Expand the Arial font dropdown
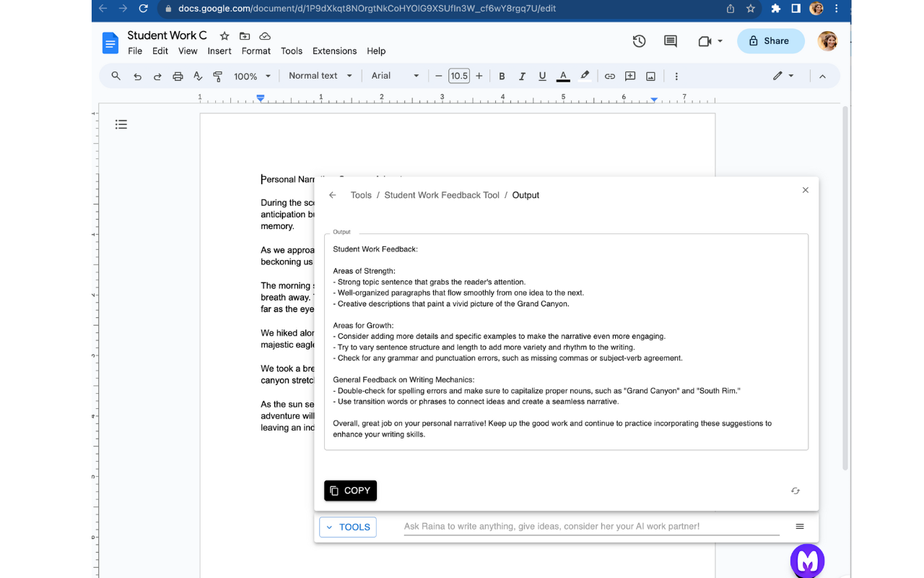 point(394,75)
